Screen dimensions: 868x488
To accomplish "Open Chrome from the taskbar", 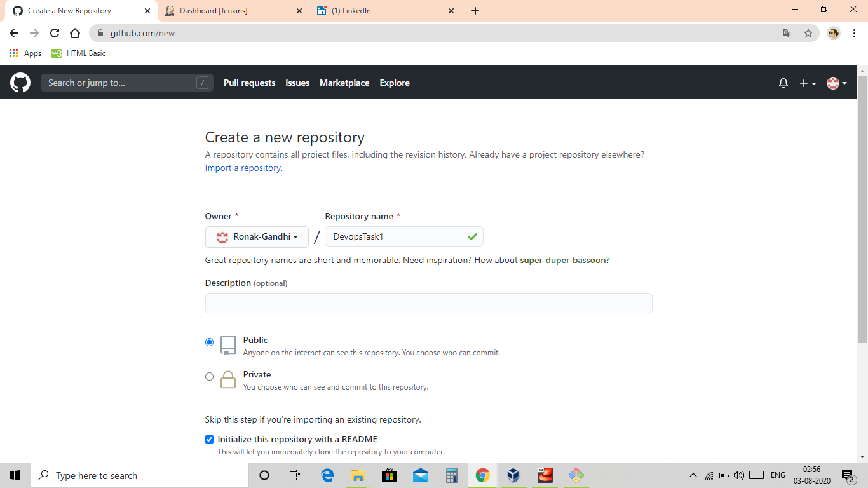I will click(x=482, y=475).
